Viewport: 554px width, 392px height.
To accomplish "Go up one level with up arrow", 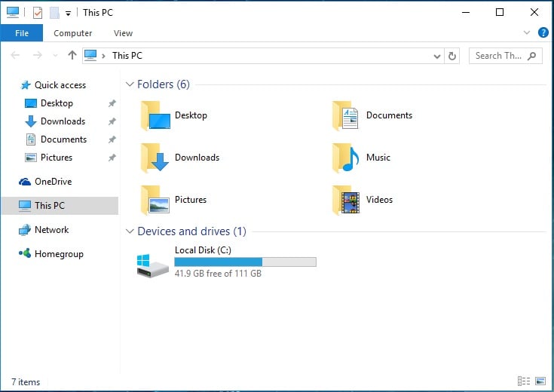I will (x=72, y=55).
